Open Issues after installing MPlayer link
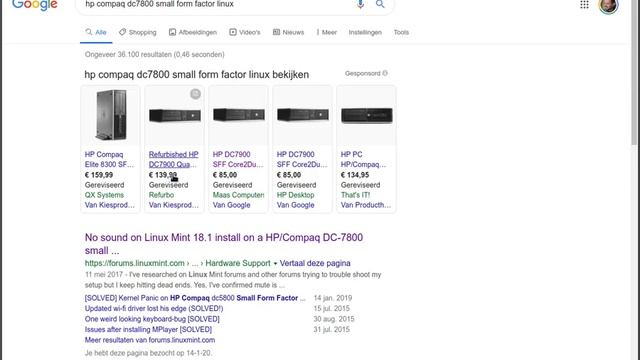The height and width of the screenshot is (360, 640). pos(148,329)
